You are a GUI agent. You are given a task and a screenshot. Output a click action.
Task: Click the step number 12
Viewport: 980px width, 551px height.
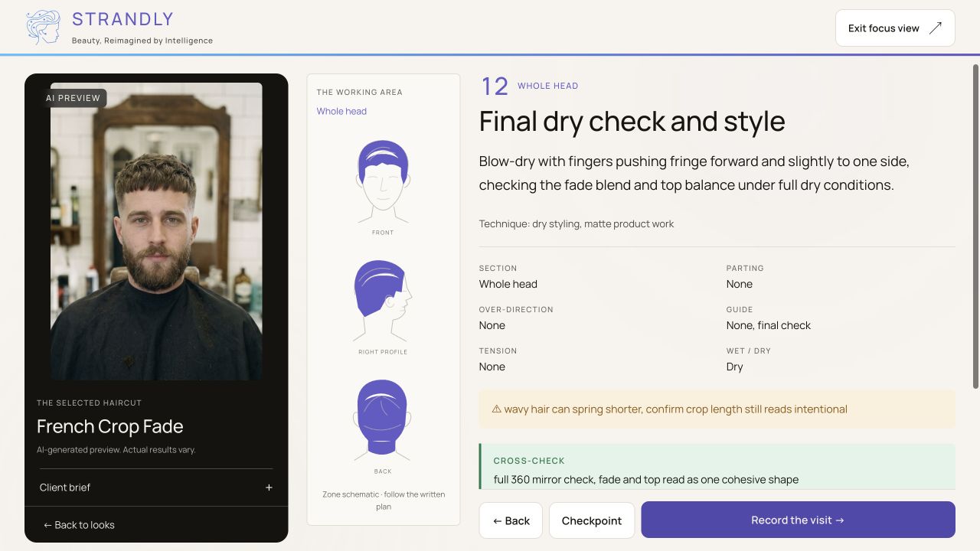pos(495,86)
